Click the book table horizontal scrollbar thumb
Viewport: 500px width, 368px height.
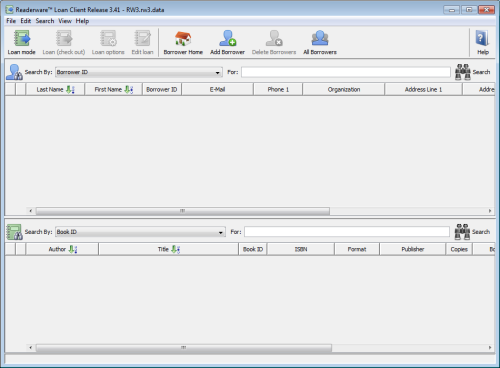[x=184, y=348]
